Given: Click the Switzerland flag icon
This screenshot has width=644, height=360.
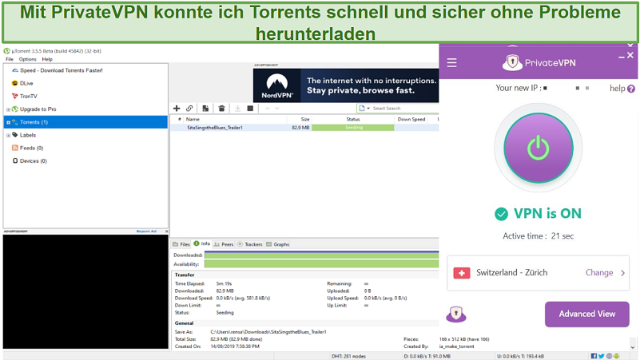Looking at the screenshot, I should [x=462, y=273].
